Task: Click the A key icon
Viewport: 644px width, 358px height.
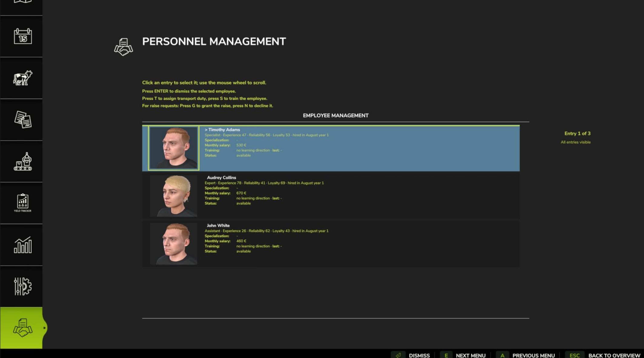Action: (502, 355)
